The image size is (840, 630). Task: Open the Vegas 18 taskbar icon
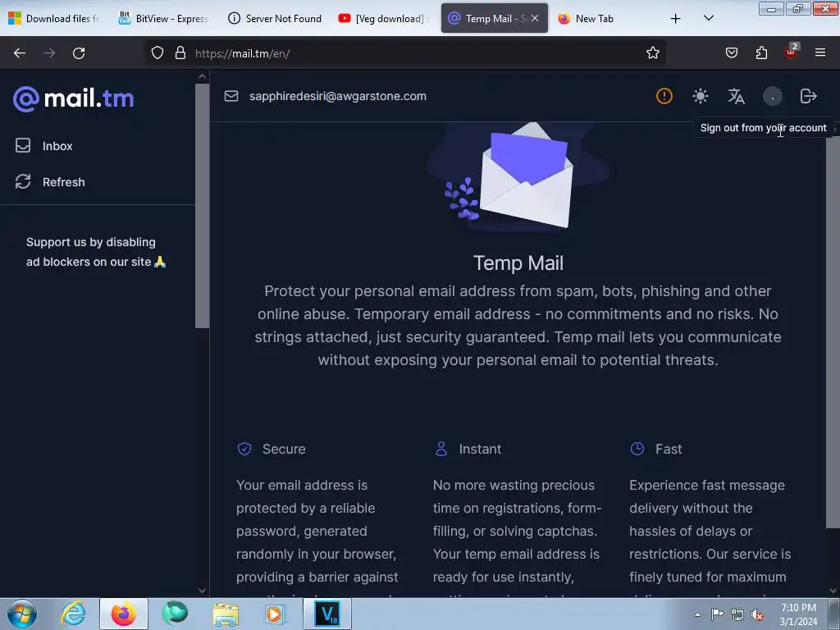327,614
